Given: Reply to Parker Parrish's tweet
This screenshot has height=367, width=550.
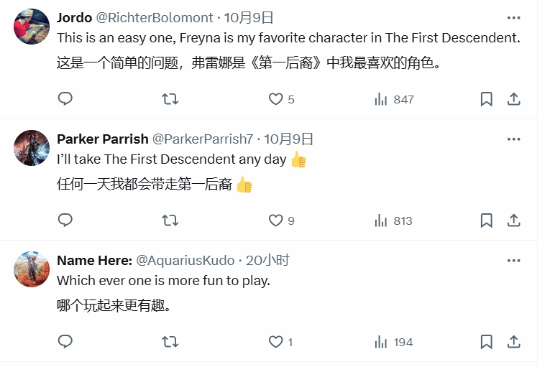Looking at the screenshot, I should point(65,220).
